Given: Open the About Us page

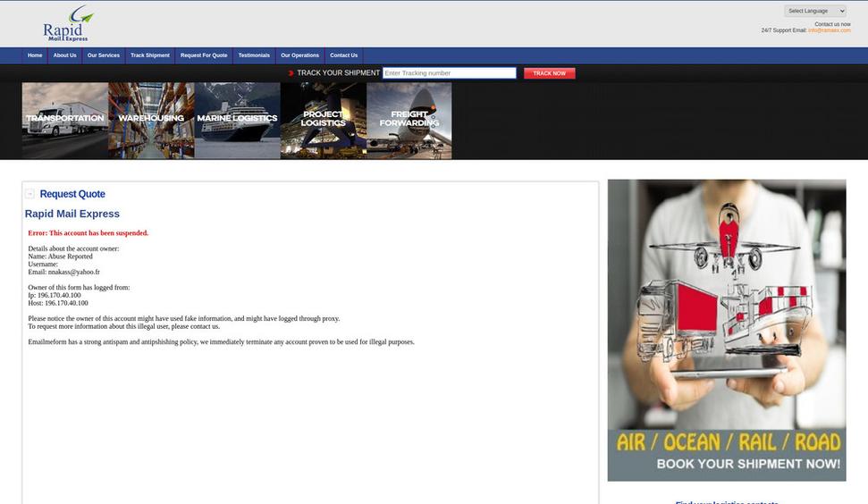Looking at the screenshot, I should [x=64, y=55].
